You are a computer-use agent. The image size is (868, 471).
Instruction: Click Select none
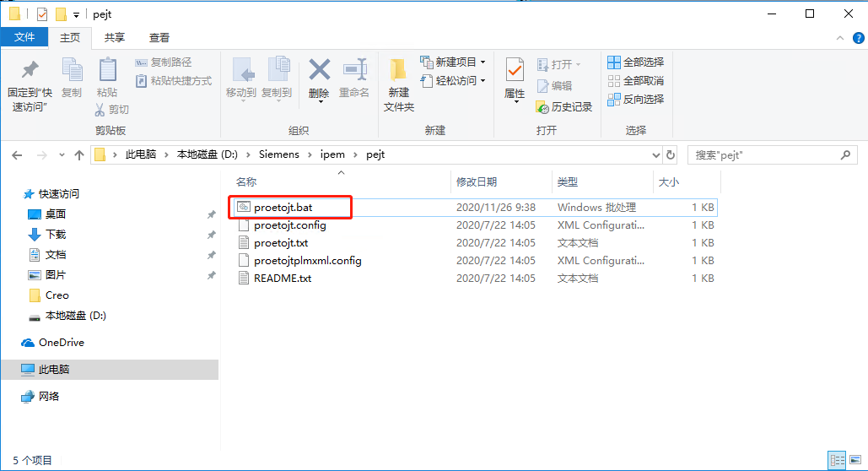pyautogui.click(x=635, y=81)
